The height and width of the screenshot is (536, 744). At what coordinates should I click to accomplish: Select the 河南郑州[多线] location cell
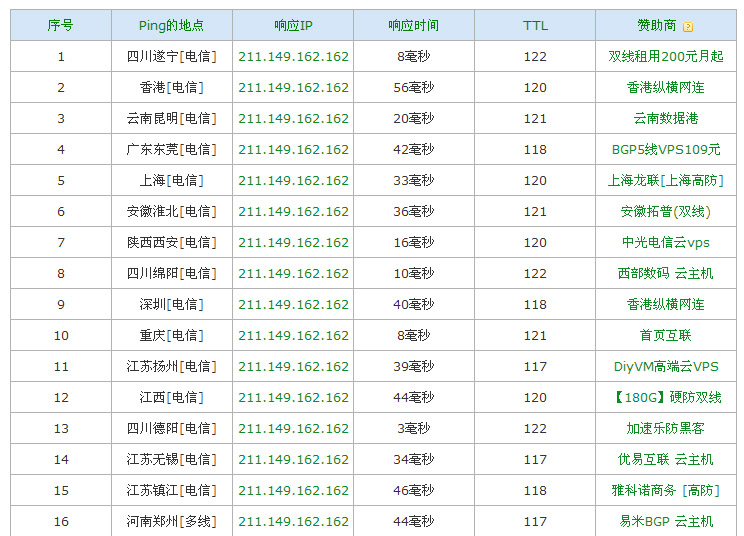171,522
